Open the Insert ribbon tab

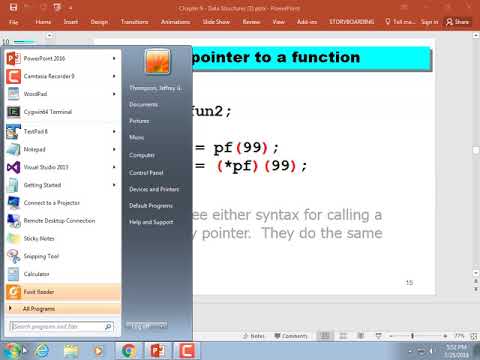(71, 22)
